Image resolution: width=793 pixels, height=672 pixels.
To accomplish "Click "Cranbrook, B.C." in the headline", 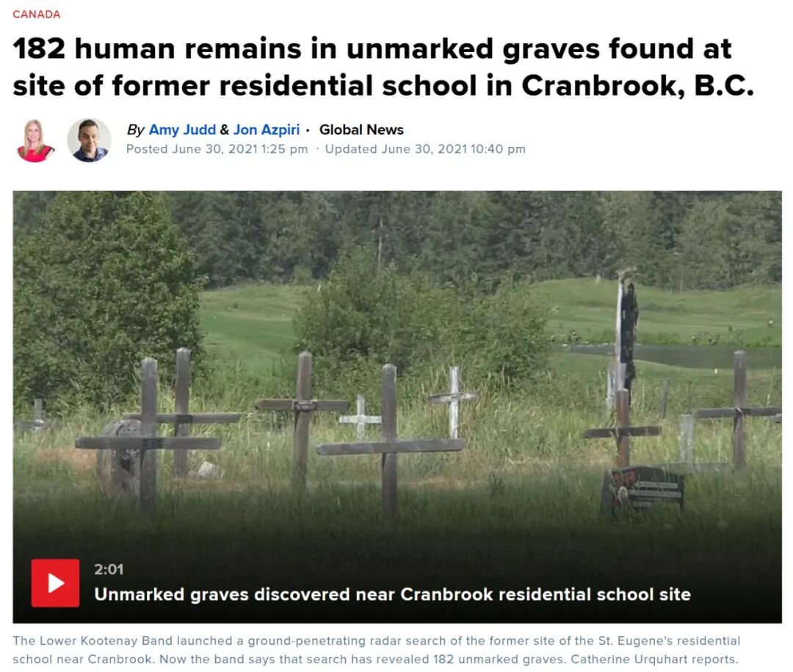I will coord(637,85).
